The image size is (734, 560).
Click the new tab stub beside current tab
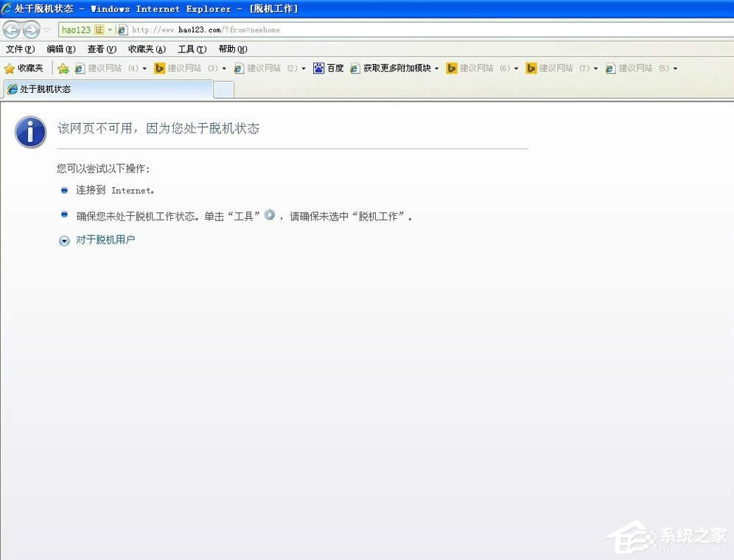(x=223, y=88)
